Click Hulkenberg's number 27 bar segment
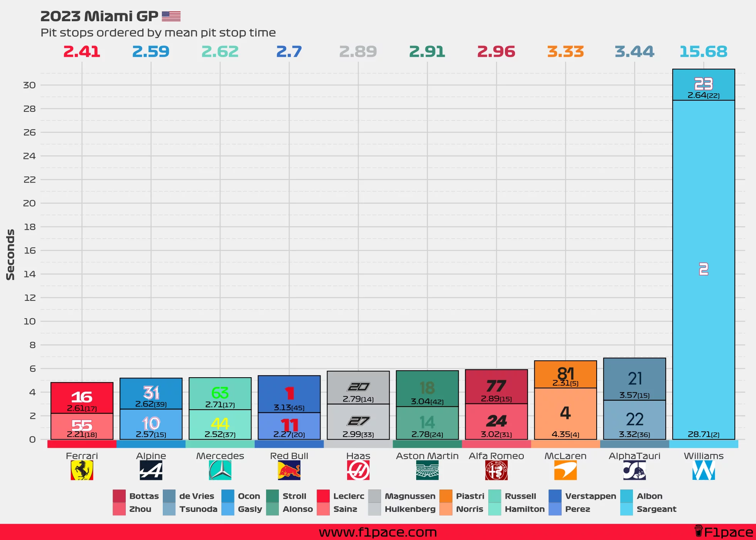 click(358, 422)
